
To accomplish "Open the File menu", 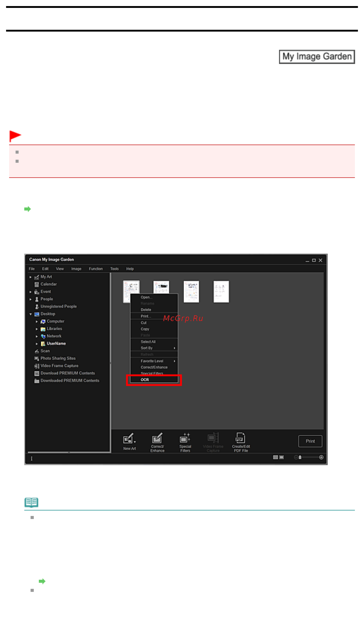I will point(32,269).
